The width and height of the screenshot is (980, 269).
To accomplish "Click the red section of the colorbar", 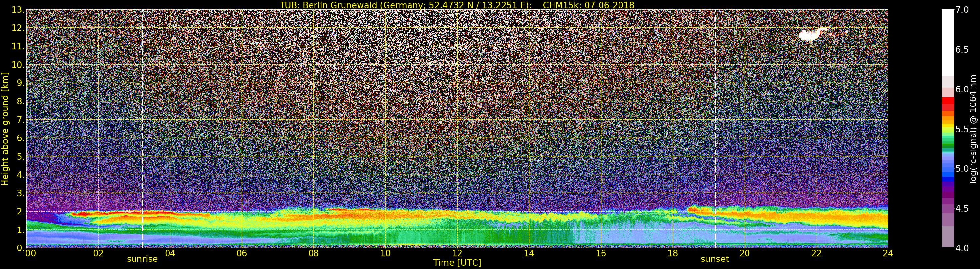I will [948, 103].
